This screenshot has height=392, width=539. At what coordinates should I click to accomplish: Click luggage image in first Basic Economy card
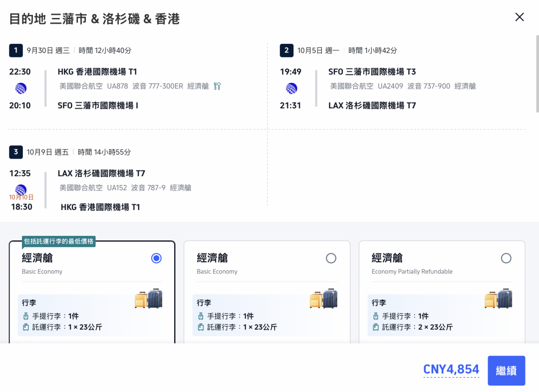tap(149, 298)
